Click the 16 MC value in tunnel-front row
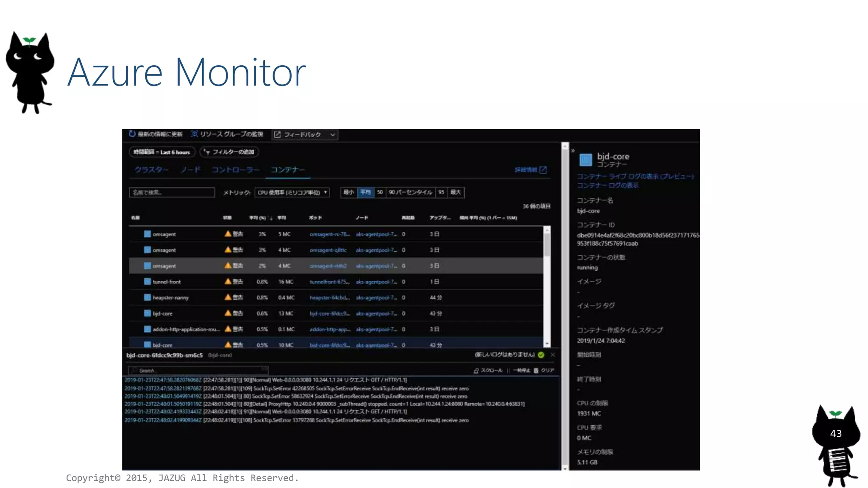 [x=286, y=282]
